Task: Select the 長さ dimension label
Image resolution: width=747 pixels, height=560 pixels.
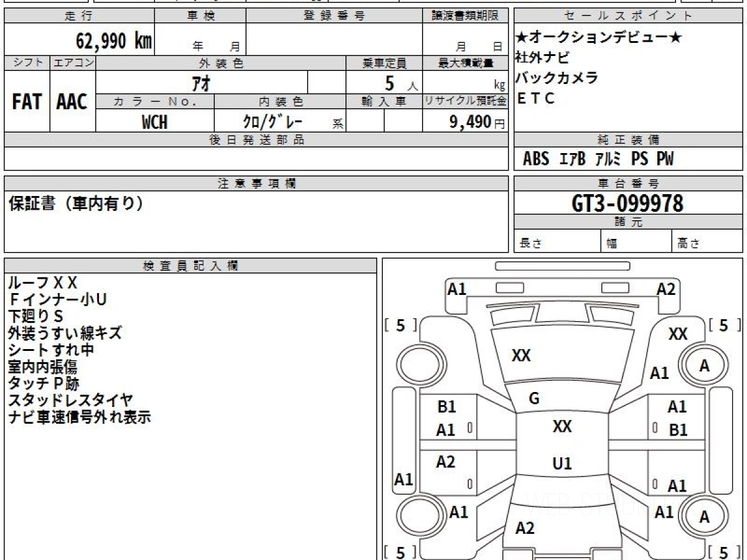Action: click(x=531, y=244)
